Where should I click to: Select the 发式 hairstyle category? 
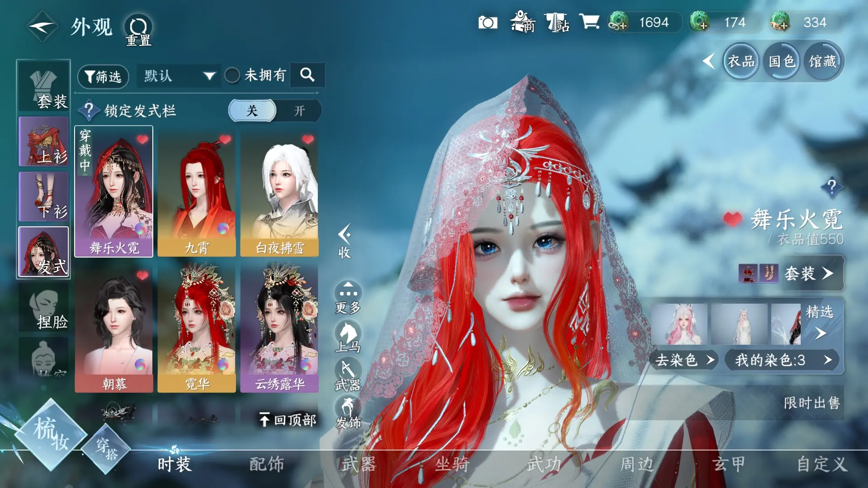point(43,252)
